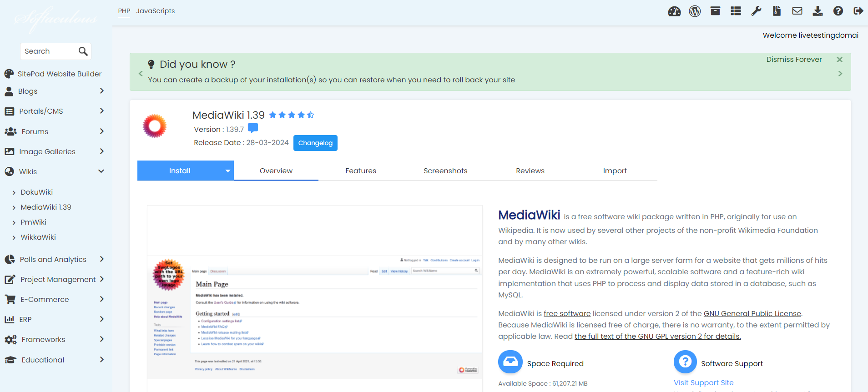Viewport: 868px width, 392px height.
Task: Open the backups and restore icon
Action: (715, 11)
